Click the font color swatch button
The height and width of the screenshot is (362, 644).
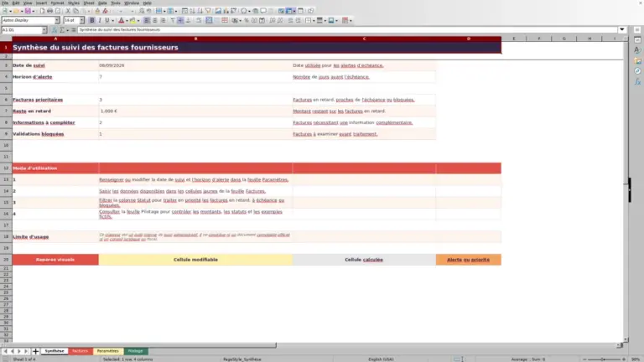coord(121,20)
